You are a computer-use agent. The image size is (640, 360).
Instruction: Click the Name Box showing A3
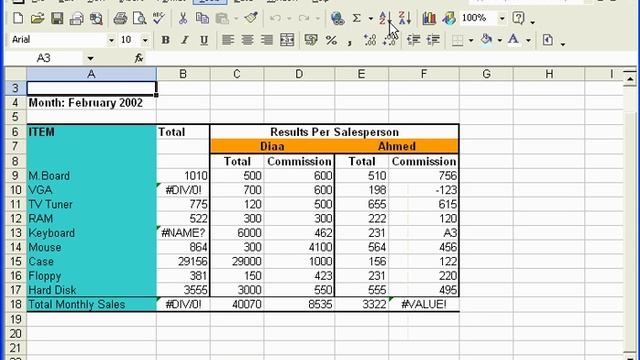(44, 58)
